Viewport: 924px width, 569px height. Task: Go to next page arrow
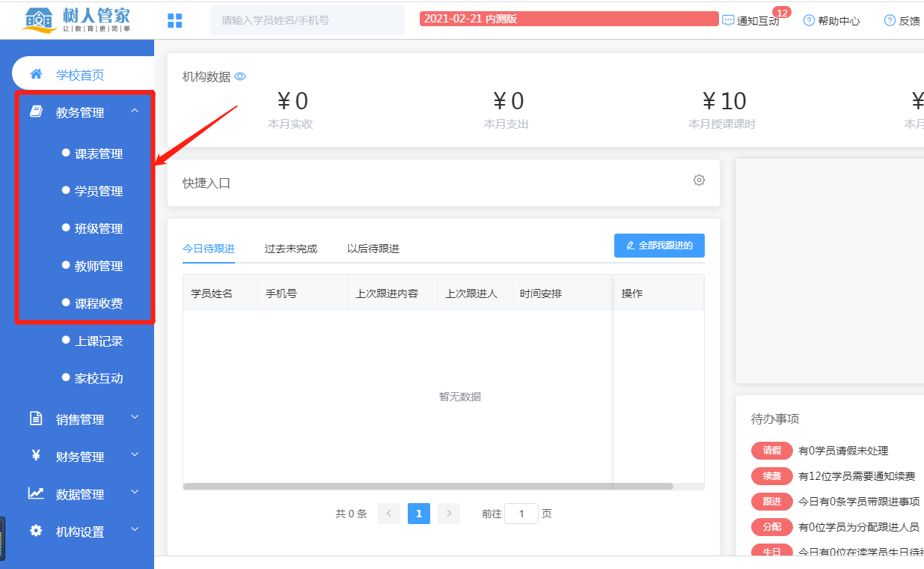[449, 514]
